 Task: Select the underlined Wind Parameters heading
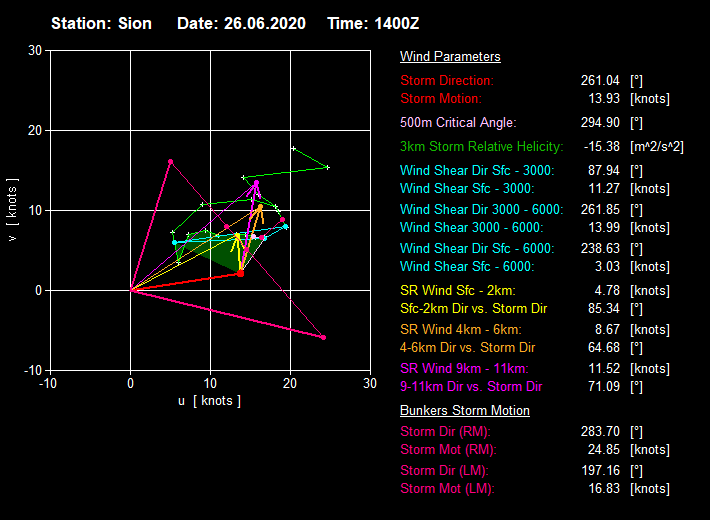click(450, 57)
